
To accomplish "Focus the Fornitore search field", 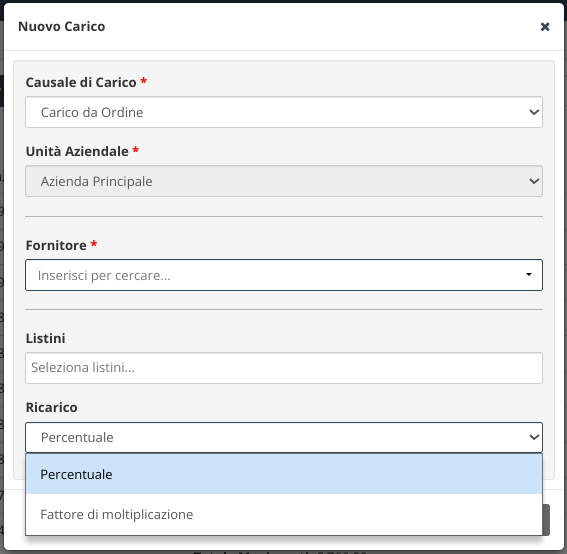I will (x=284, y=275).
